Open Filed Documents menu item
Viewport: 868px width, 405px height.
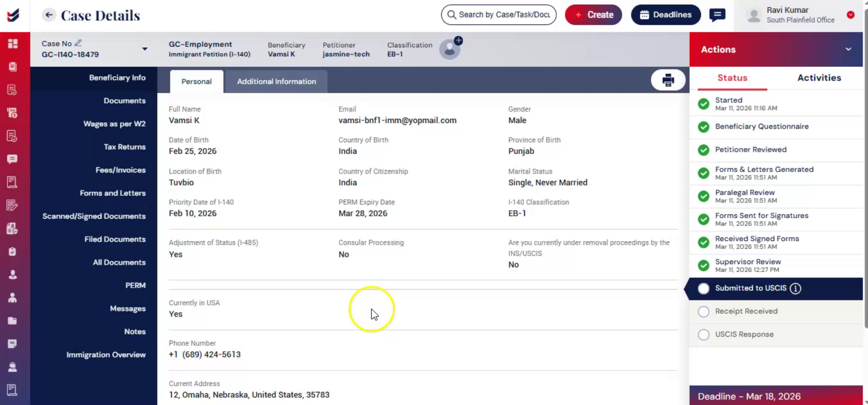[x=115, y=240]
